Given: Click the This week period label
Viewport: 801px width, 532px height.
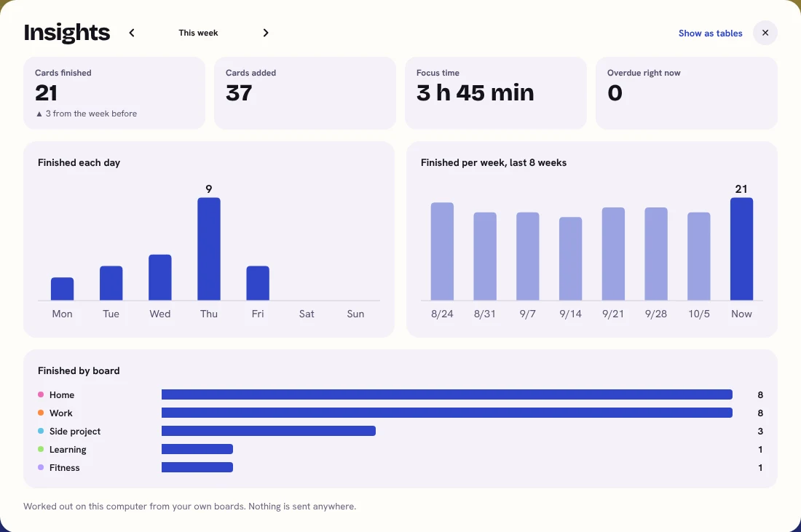Looking at the screenshot, I should (198, 33).
